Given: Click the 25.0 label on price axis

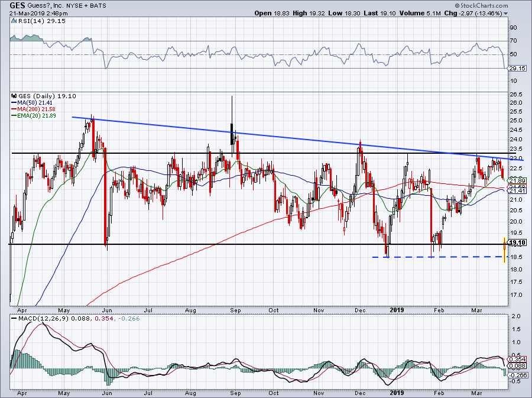Looking at the screenshot, I should tap(515, 121).
